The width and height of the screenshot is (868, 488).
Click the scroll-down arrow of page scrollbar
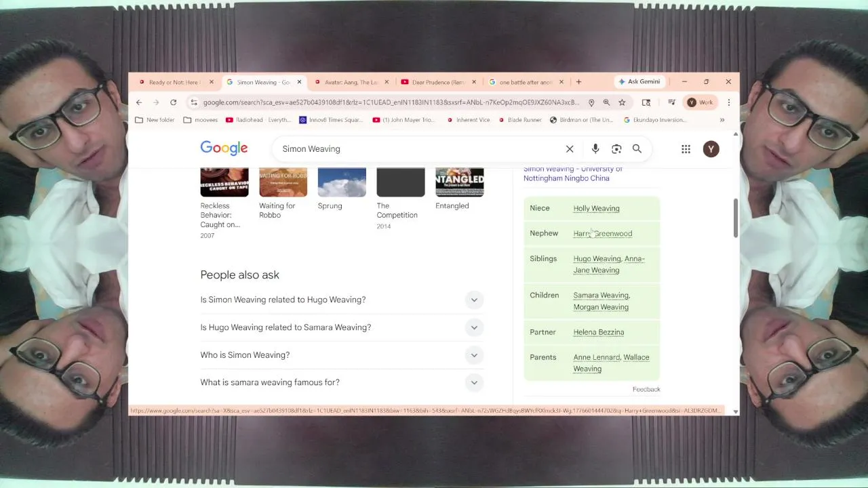click(735, 411)
